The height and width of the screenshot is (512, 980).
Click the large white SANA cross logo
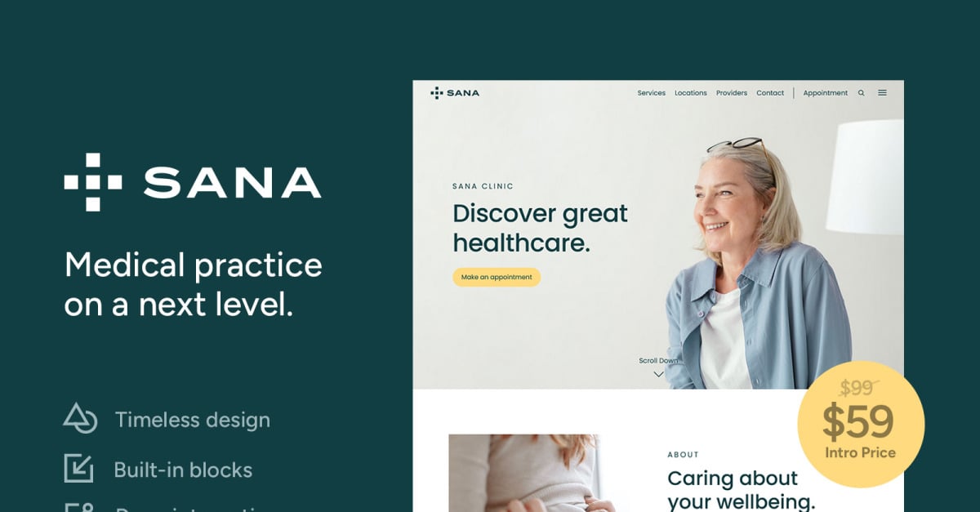click(93, 182)
